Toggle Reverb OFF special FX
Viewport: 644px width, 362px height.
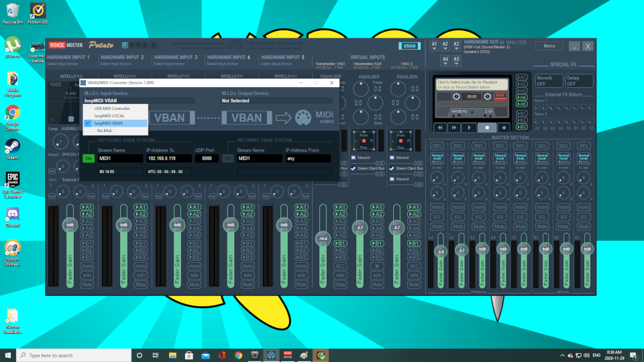click(548, 81)
